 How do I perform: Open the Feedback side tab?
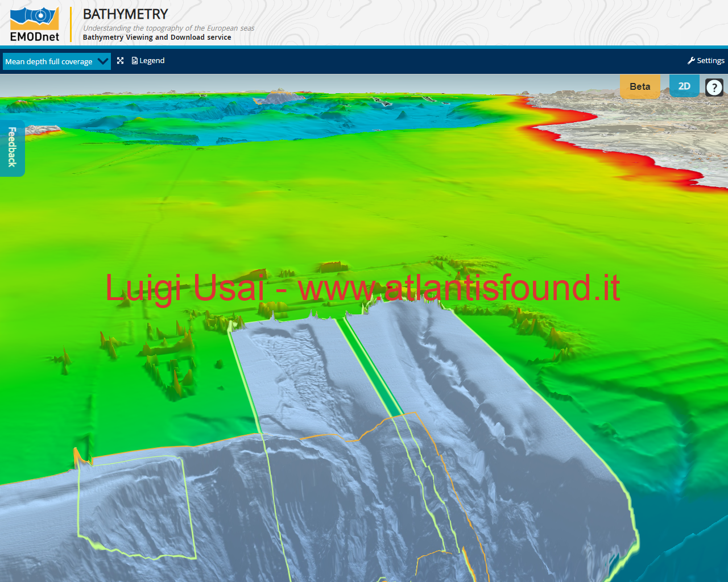click(12, 147)
